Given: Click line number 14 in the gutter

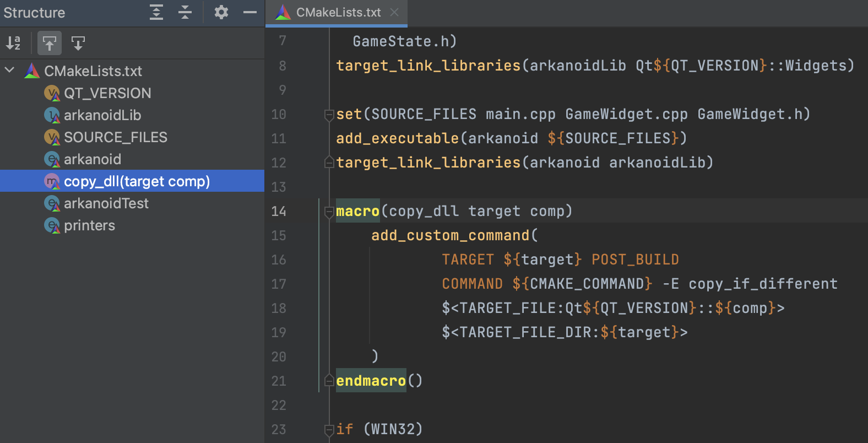Looking at the screenshot, I should tap(279, 211).
